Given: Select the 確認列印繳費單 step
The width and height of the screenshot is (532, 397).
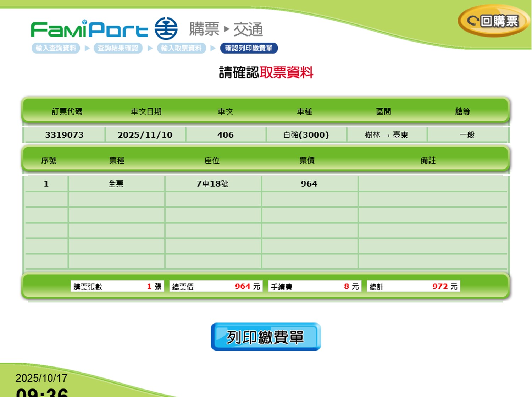Looking at the screenshot, I should tap(249, 48).
